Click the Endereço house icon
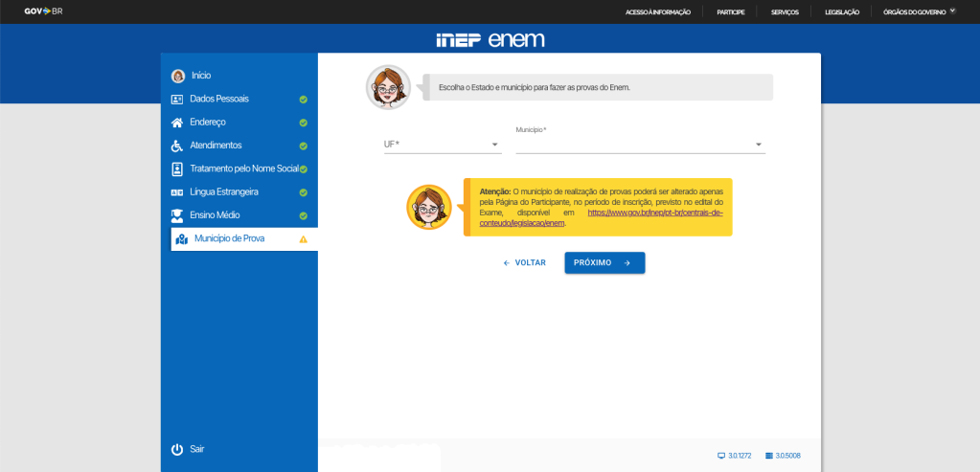This screenshot has width=980, height=472. coord(177,123)
